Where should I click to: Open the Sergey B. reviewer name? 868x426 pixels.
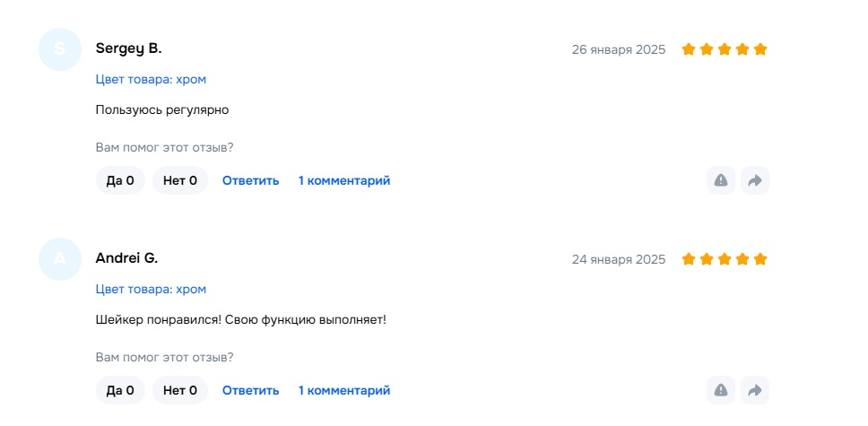[128, 48]
